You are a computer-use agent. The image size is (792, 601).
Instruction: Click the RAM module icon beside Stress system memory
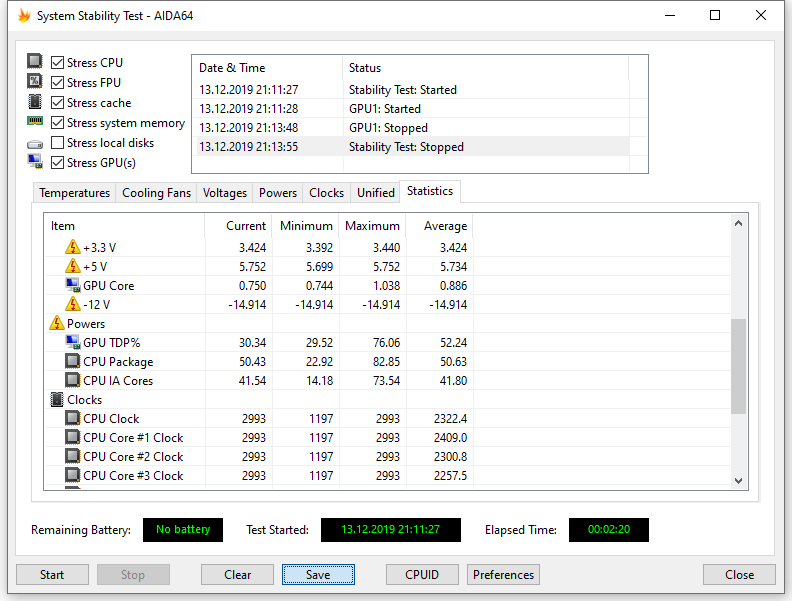tap(35, 121)
